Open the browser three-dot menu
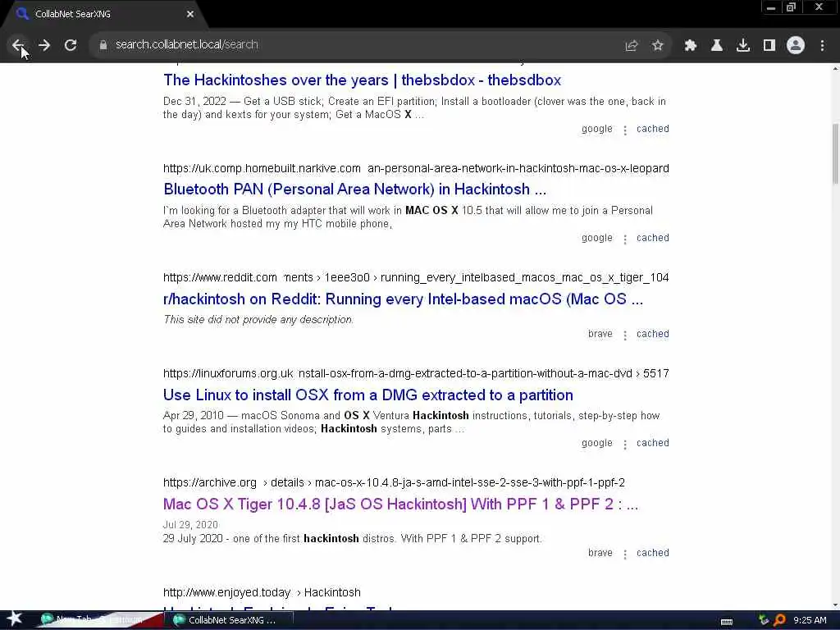 pyautogui.click(x=822, y=46)
